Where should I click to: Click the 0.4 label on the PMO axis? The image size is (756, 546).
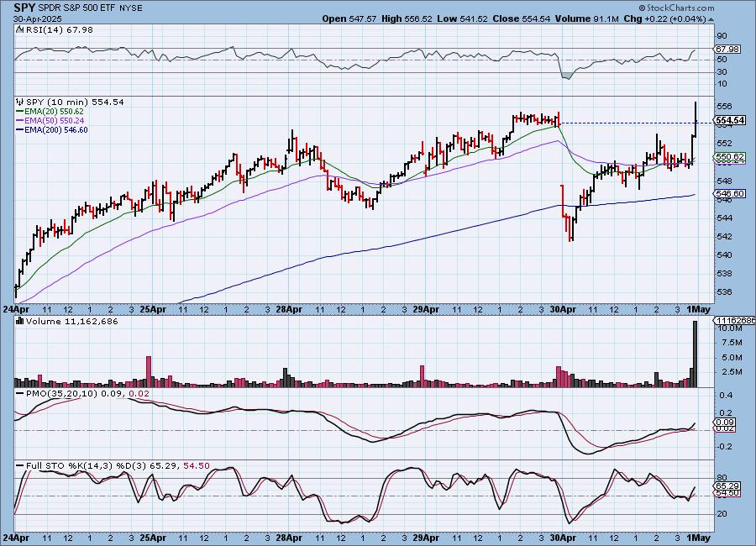(726, 396)
